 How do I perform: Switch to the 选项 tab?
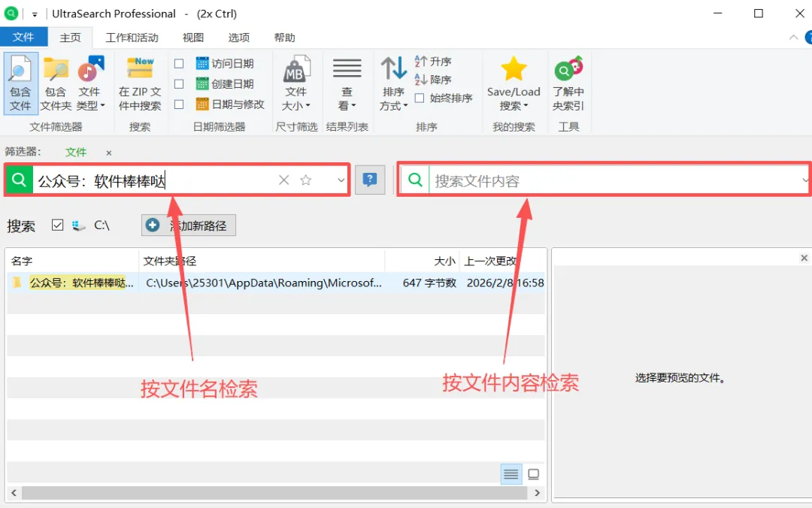[239, 38]
